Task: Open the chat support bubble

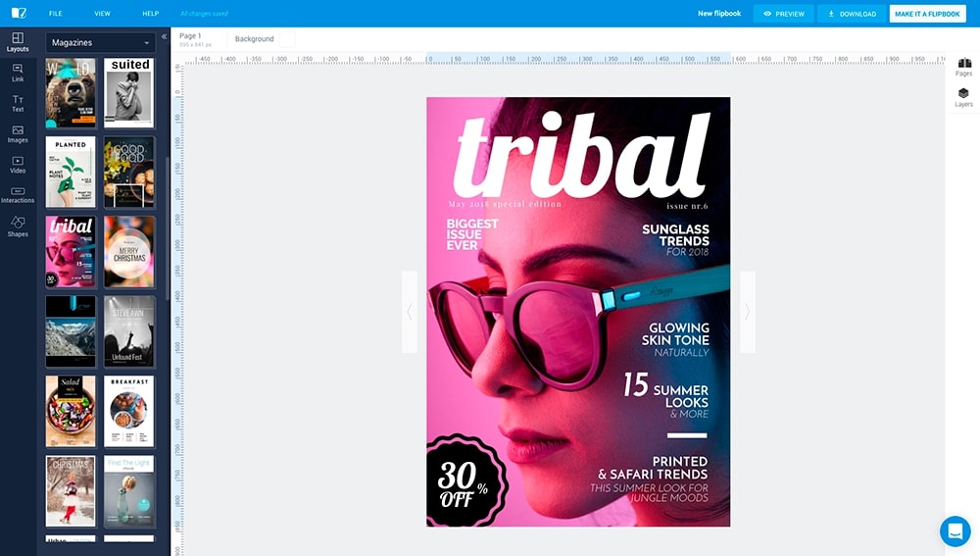Action: click(x=955, y=531)
